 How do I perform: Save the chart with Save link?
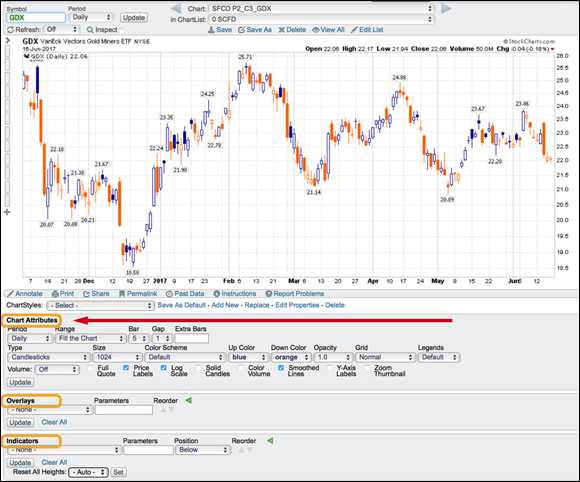tap(220, 30)
